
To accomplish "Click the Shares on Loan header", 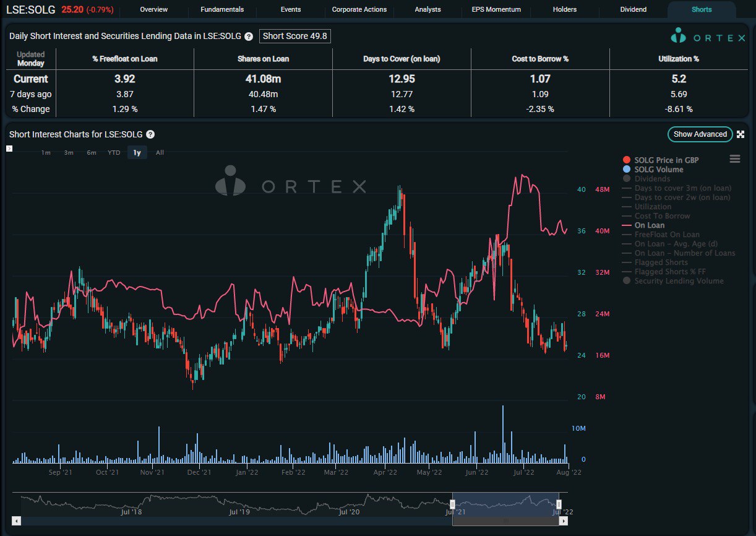I will coord(263,59).
